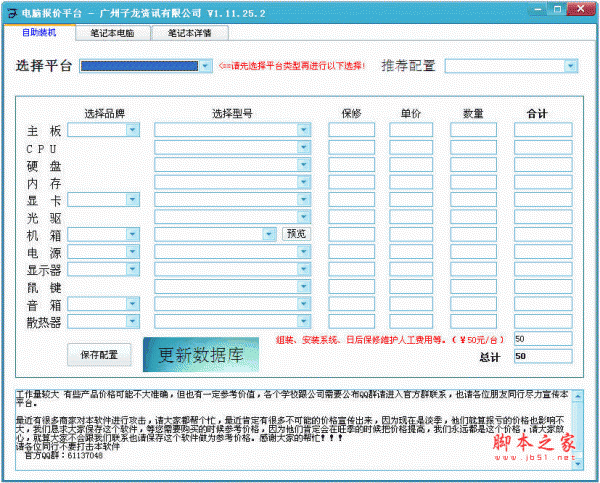Click the application icon in title bar
Viewport: 600px width, 483px height.
[13, 13]
